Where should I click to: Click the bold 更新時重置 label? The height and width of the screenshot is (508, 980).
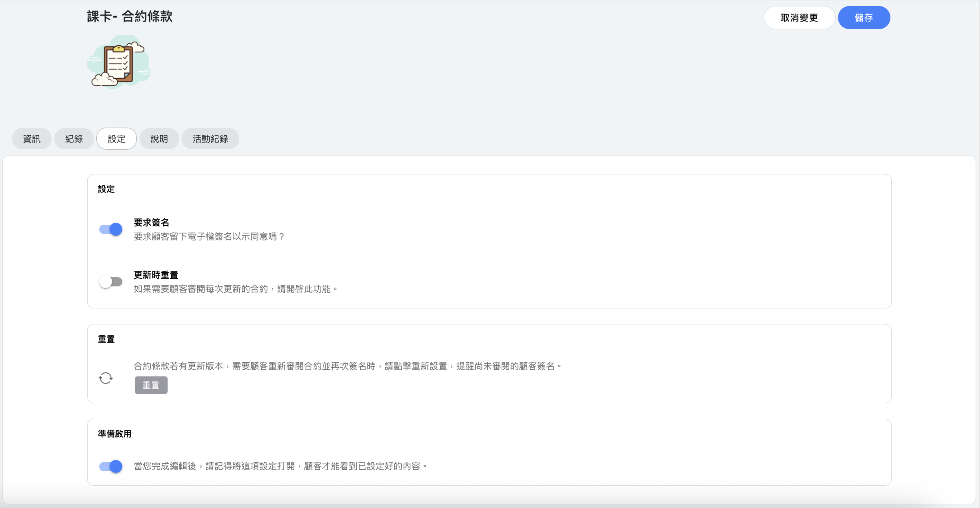[156, 275]
